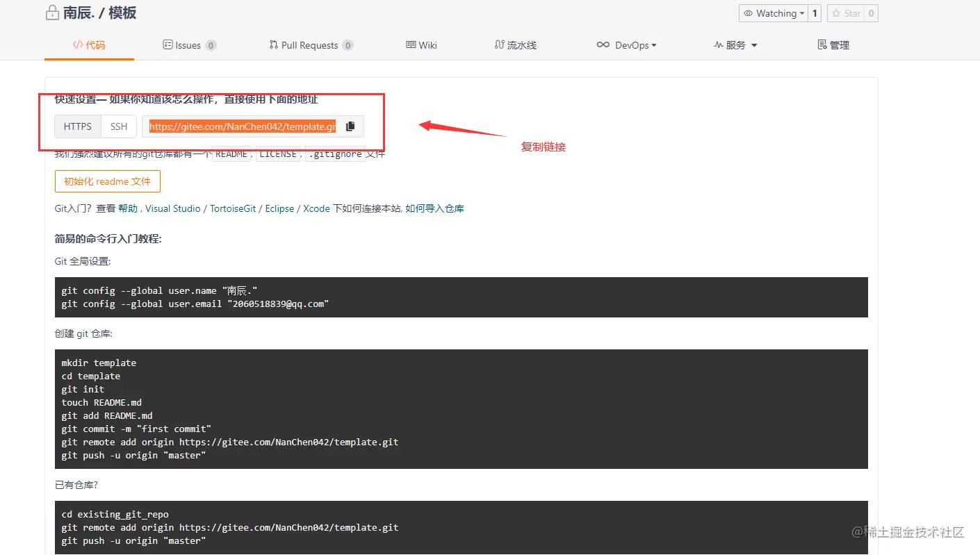
Task: Click the star count 0
Action: point(872,13)
